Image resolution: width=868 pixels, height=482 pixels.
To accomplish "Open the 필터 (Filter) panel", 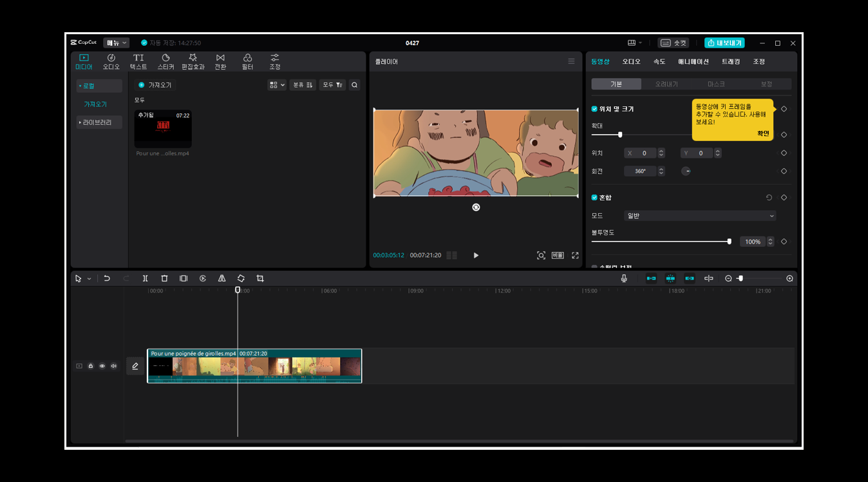I will click(247, 62).
